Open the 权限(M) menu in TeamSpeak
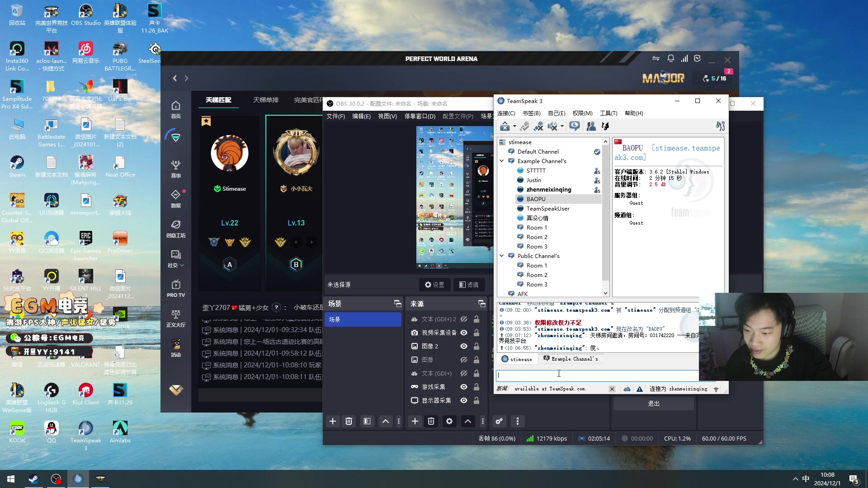The width and height of the screenshot is (868, 488). (582, 113)
